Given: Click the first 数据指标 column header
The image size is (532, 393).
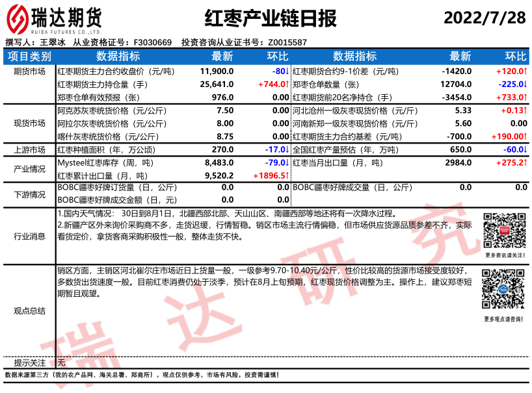Looking at the screenshot, I should pyautogui.click(x=118, y=57).
